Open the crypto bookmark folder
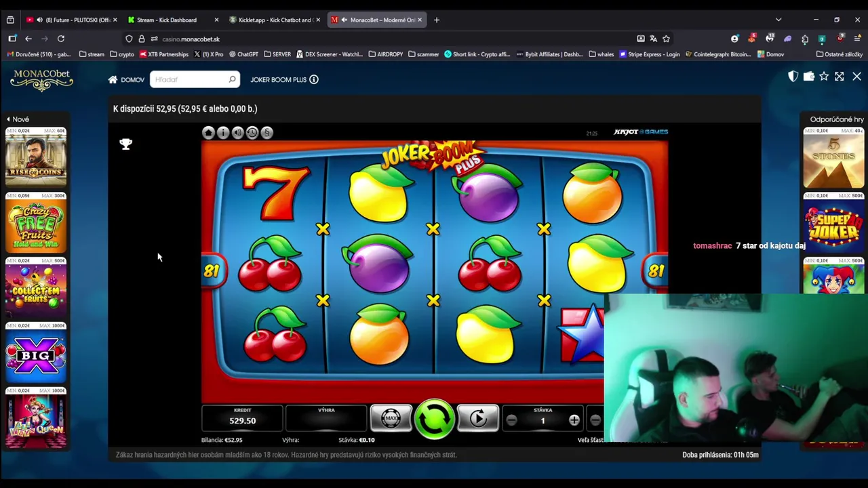Image resolution: width=868 pixels, height=488 pixels. (x=122, y=54)
